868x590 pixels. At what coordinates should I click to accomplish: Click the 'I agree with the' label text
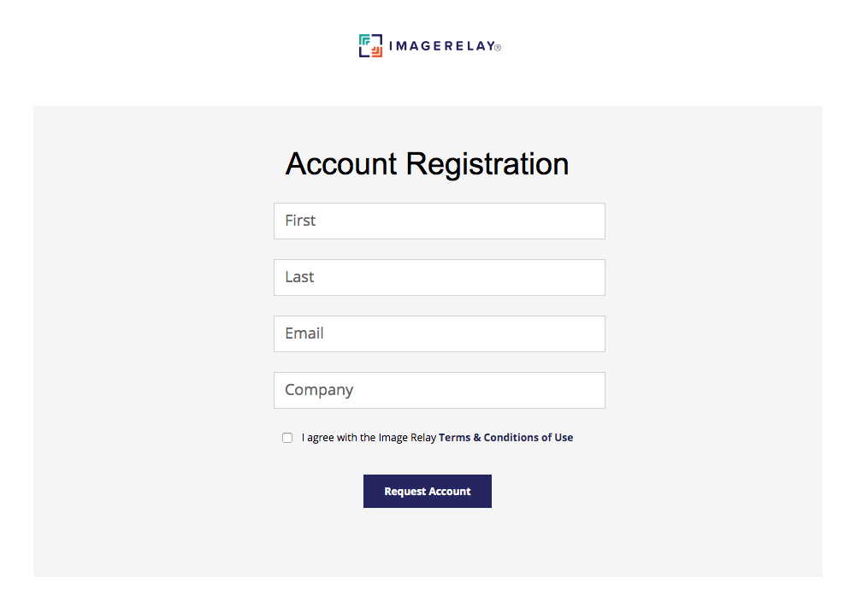tap(339, 438)
